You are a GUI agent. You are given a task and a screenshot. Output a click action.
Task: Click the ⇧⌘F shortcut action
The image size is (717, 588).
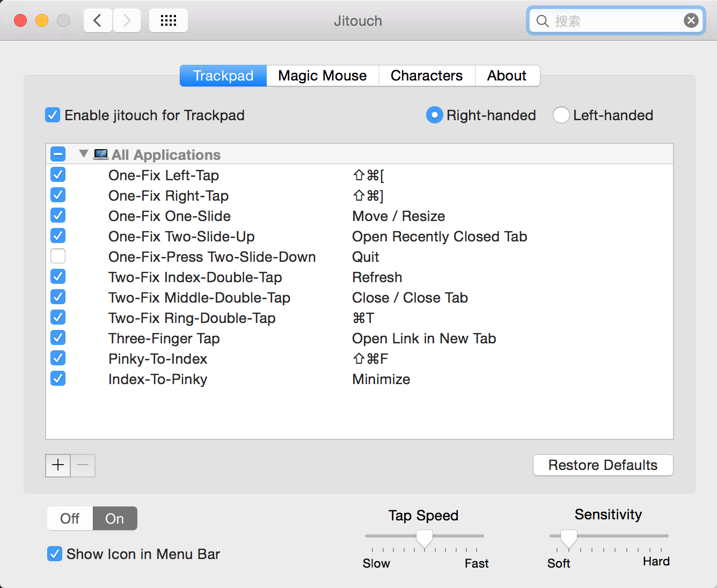370,359
